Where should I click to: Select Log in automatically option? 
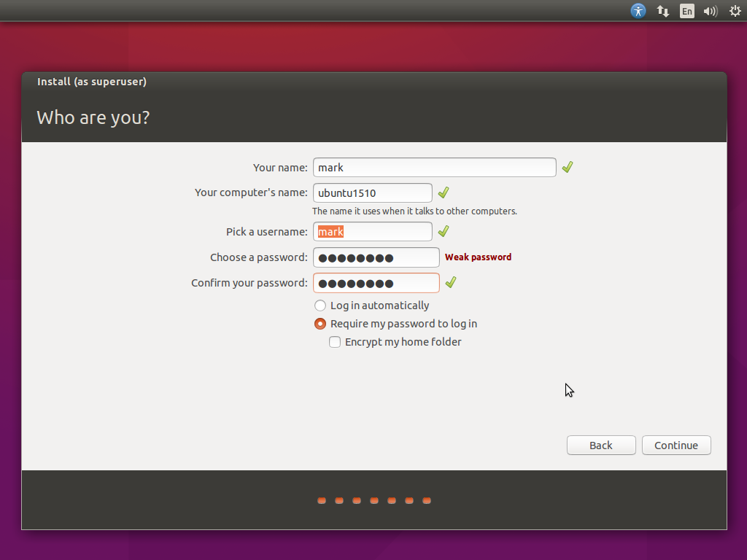320,306
